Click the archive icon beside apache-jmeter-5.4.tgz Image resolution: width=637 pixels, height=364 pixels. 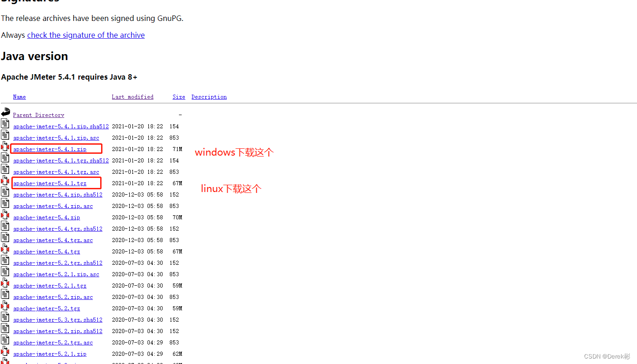click(5, 248)
